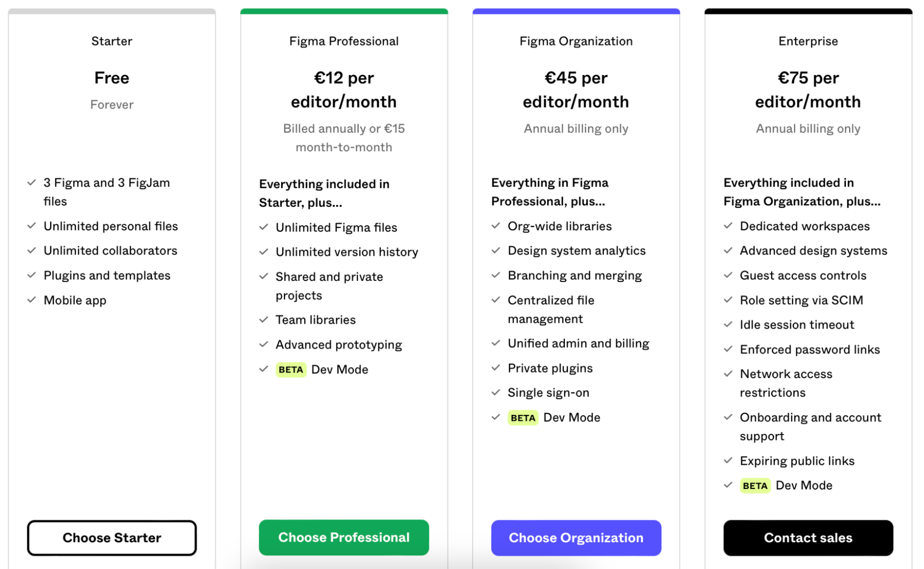Click the purple Choose Organization button
Screen dimensions: 924x569
576,538
